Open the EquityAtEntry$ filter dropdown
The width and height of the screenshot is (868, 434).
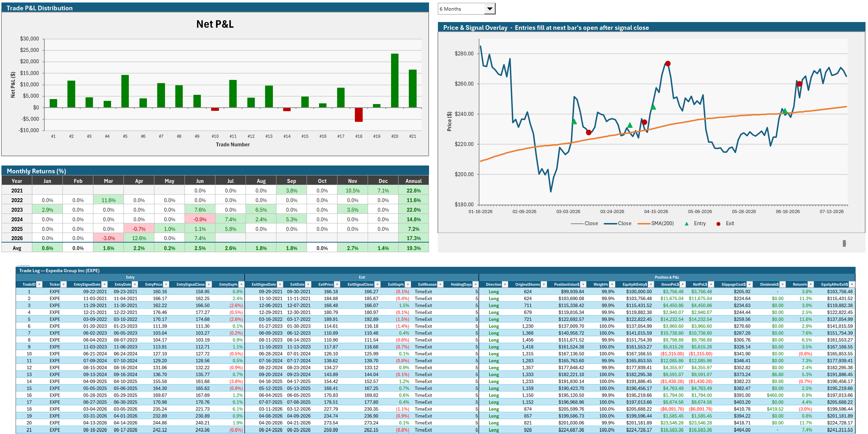point(651,284)
